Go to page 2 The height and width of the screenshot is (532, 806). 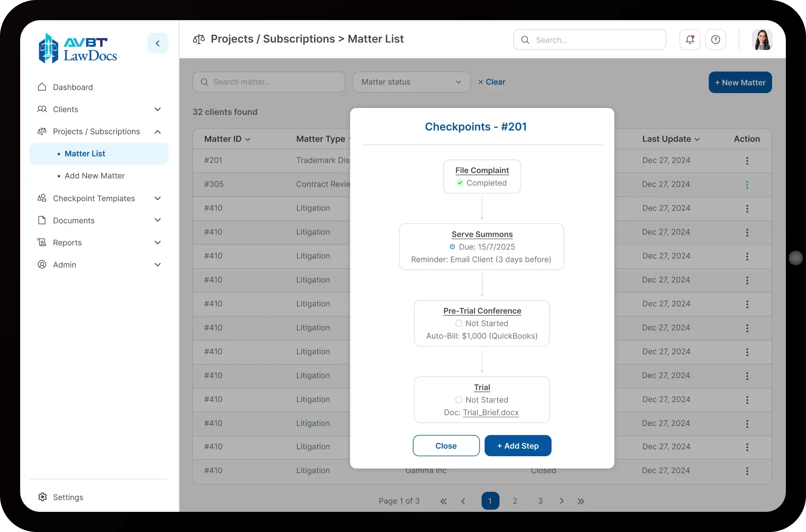(515, 501)
